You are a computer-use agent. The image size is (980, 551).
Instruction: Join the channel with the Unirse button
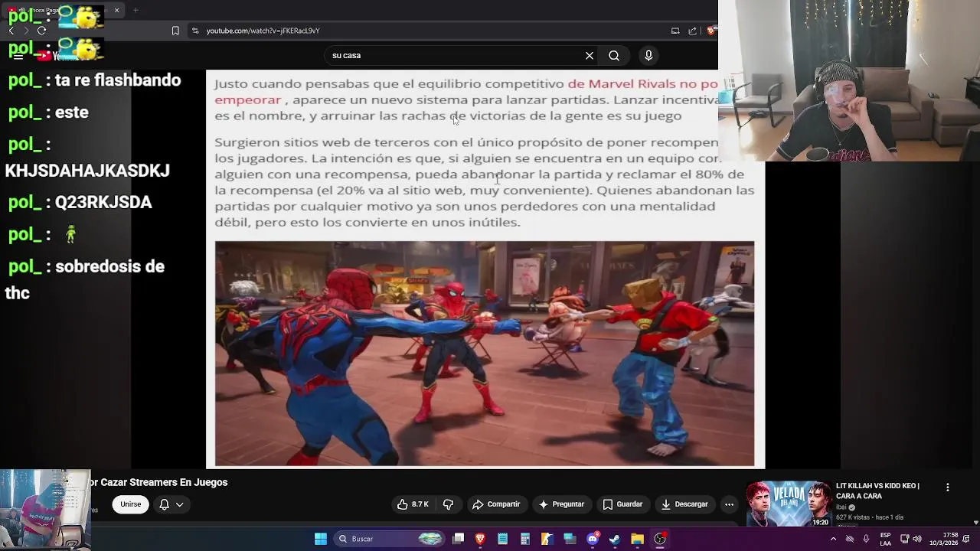[131, 504]
